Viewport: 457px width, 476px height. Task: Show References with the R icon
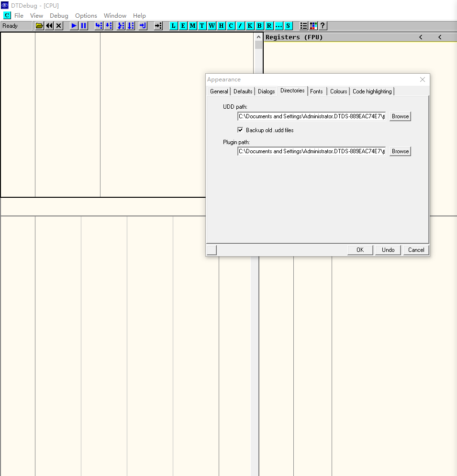(x=269, y=26)
